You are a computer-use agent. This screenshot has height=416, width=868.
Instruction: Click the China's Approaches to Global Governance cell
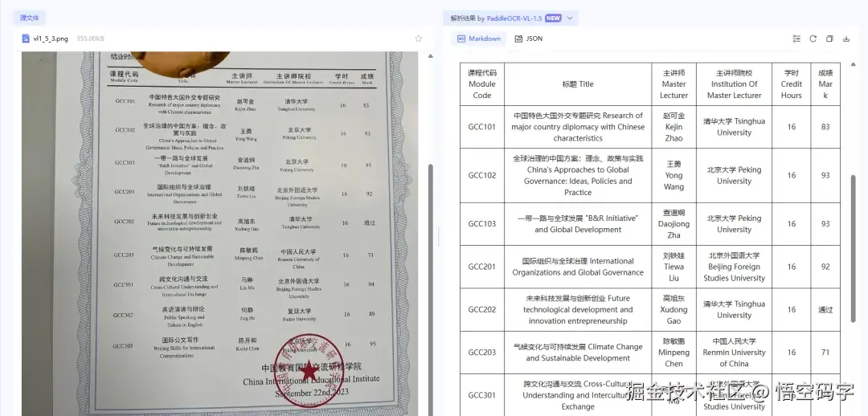578,175
